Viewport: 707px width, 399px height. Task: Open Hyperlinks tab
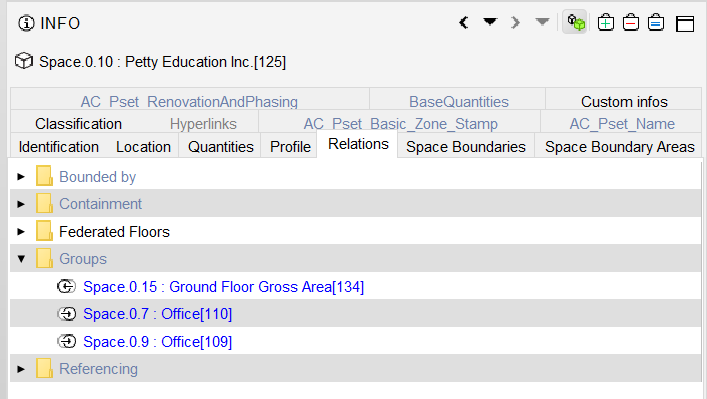pos(203,124)
